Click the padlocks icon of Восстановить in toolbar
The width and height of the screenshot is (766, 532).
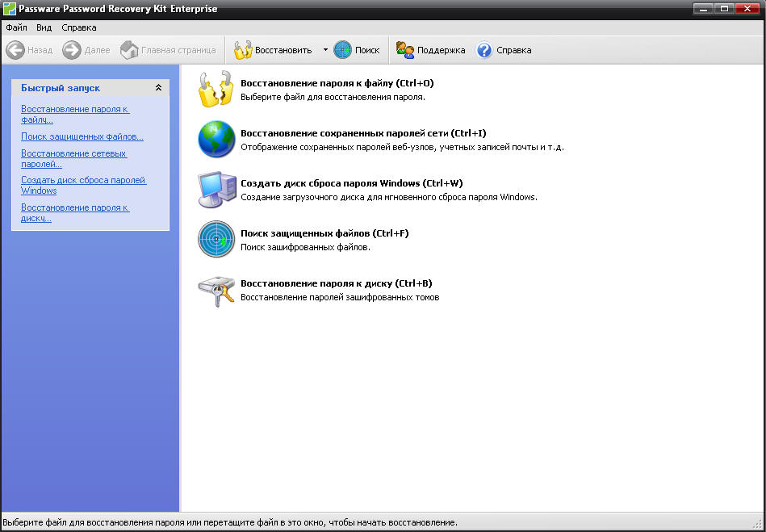tap(243, 50)
